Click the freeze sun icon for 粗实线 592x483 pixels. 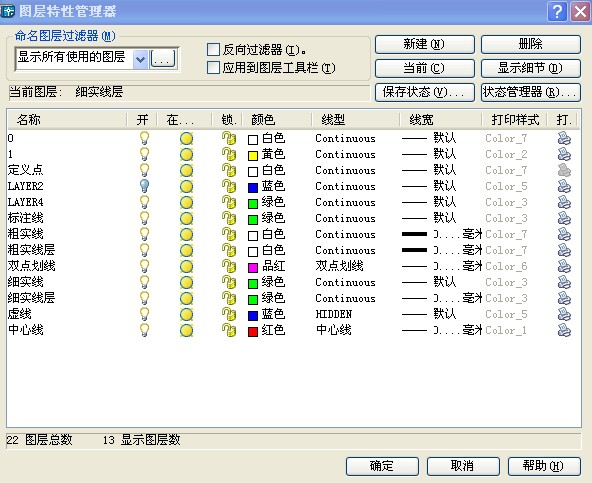(x=186, y=234)
